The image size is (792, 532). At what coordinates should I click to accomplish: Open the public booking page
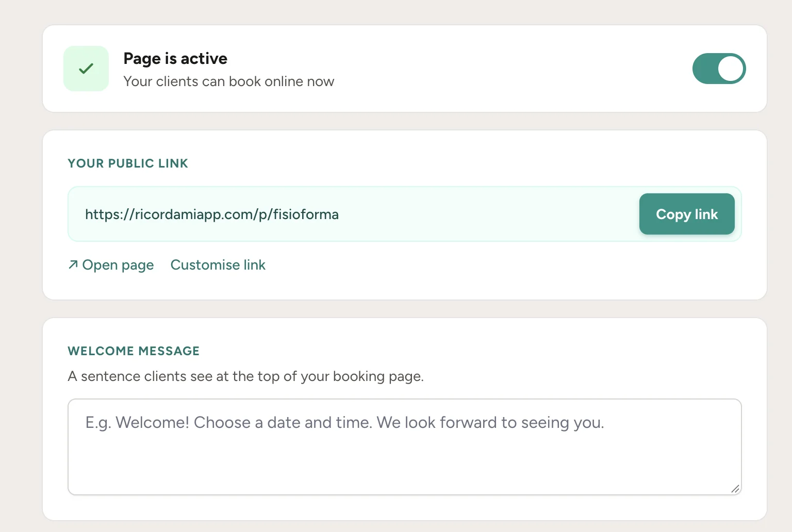[x=111, y=265]
